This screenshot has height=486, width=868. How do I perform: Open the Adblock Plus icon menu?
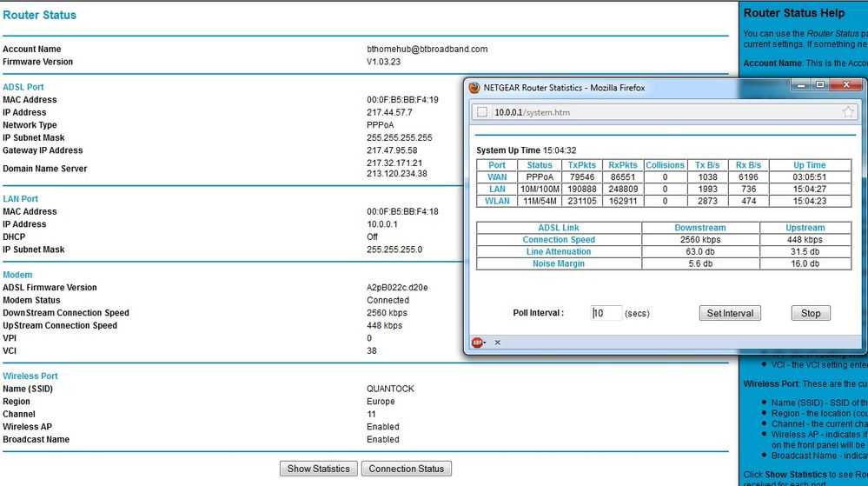coord(478,343)
